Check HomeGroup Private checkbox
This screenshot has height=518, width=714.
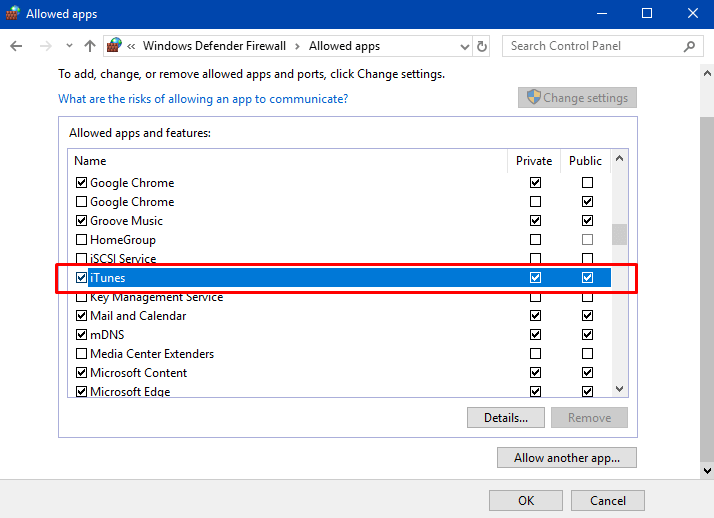click(536, 239)
